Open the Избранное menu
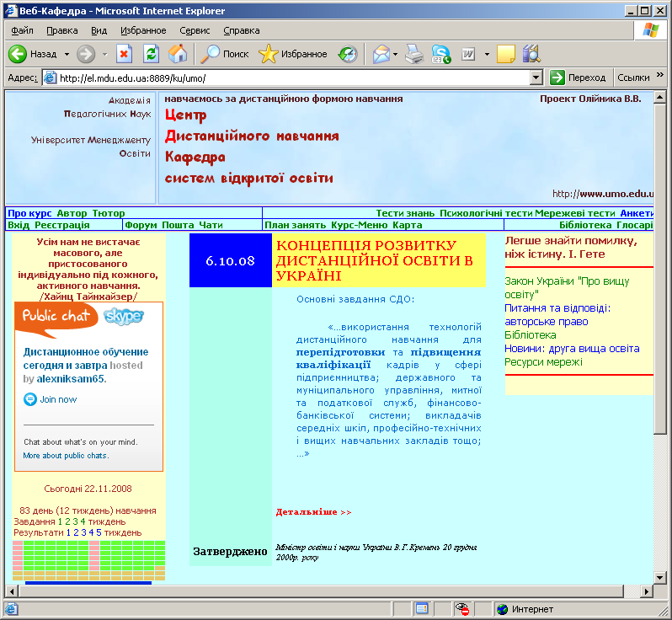This screenshot has height=620, width=672. [143, 30]
